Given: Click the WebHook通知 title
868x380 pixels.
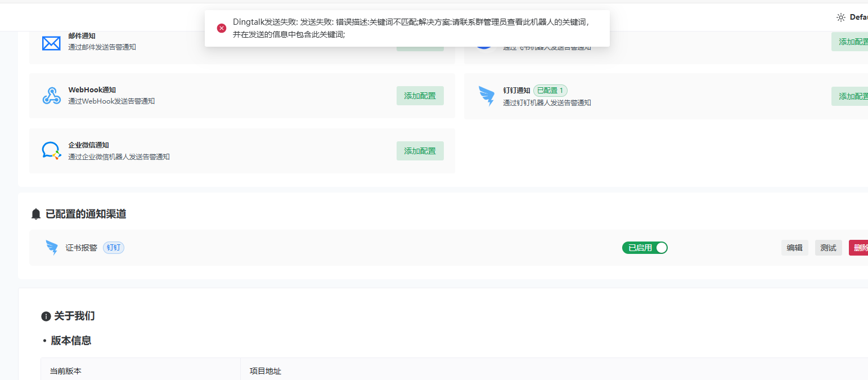Looking at the screenshot, I should point(92,90).
